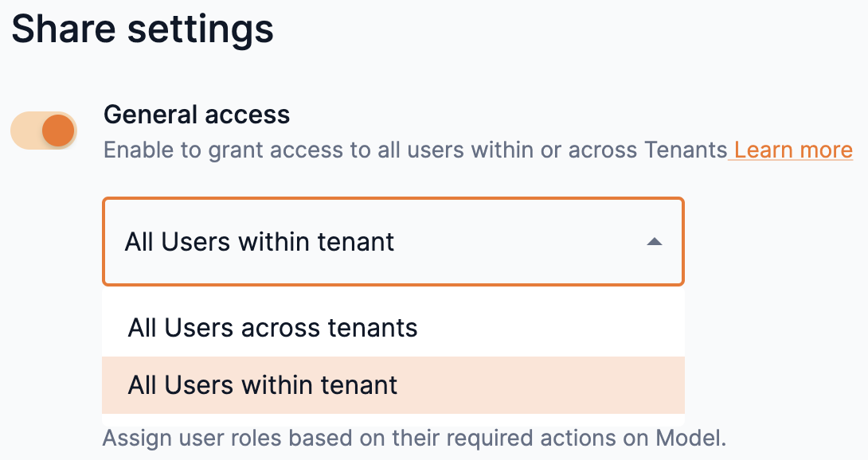
Task: Click 'Learn more' about Tenants
Action: 791,150
